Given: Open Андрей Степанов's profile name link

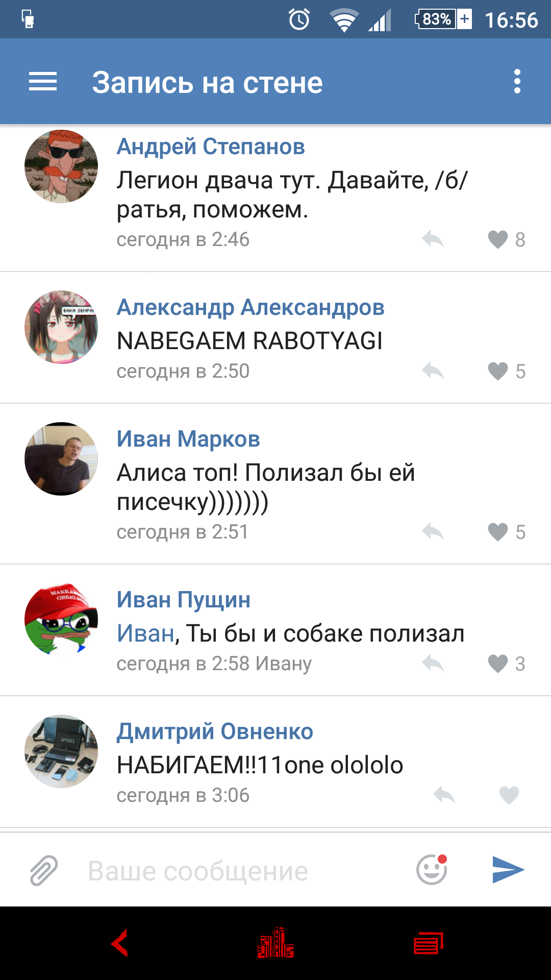Looking at the screenshot, I should click(x=211, y=146).
